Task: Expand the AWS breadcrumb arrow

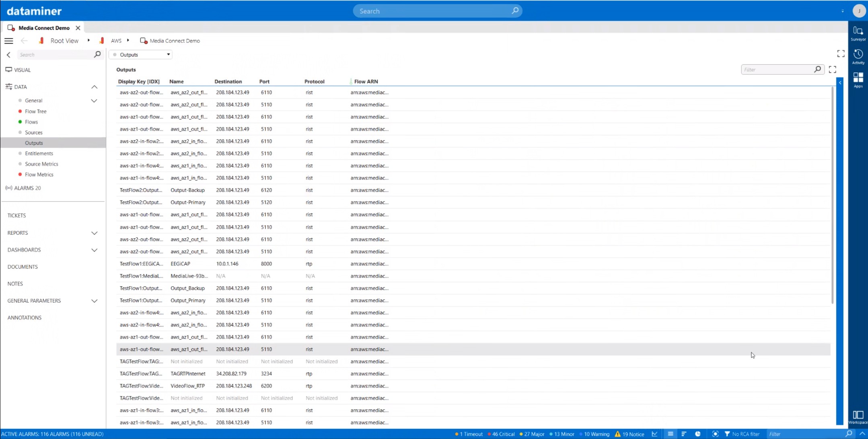Action: (128, 40)
